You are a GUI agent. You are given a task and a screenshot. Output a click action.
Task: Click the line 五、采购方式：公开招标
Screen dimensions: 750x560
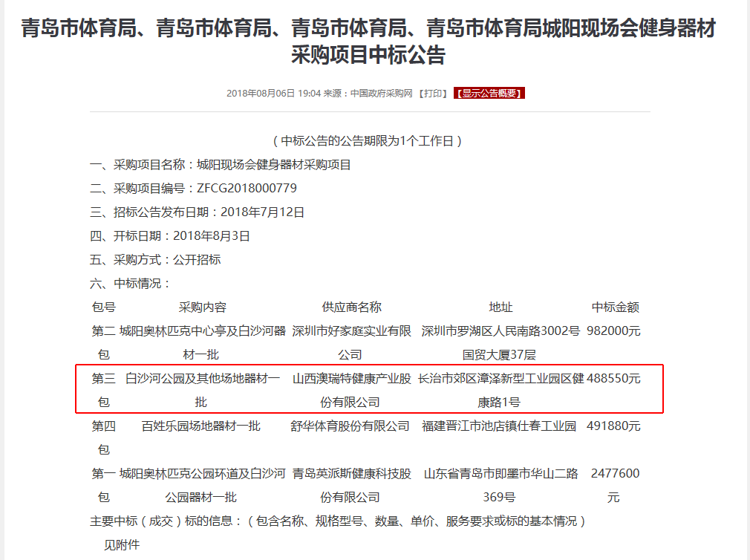coord(155,260)
